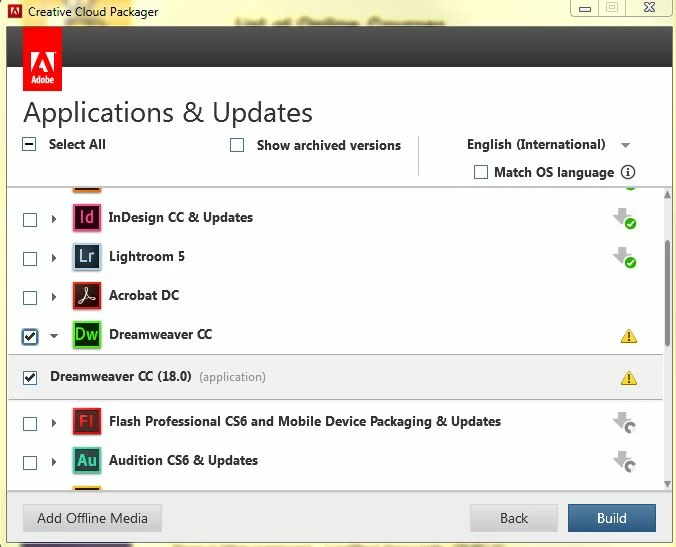Click the scrollbar down arrow
The width and height of the screenshot is (676, 547).
point(667,484)
